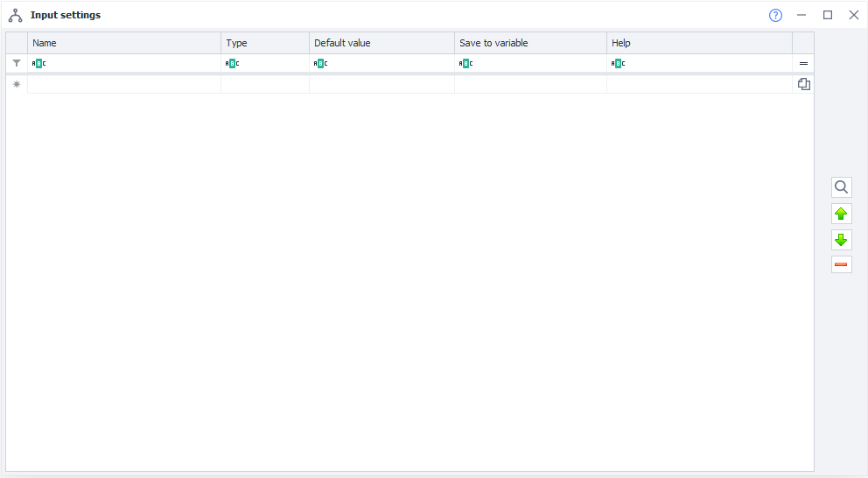Click the copy icon in new row

point(803,84)
